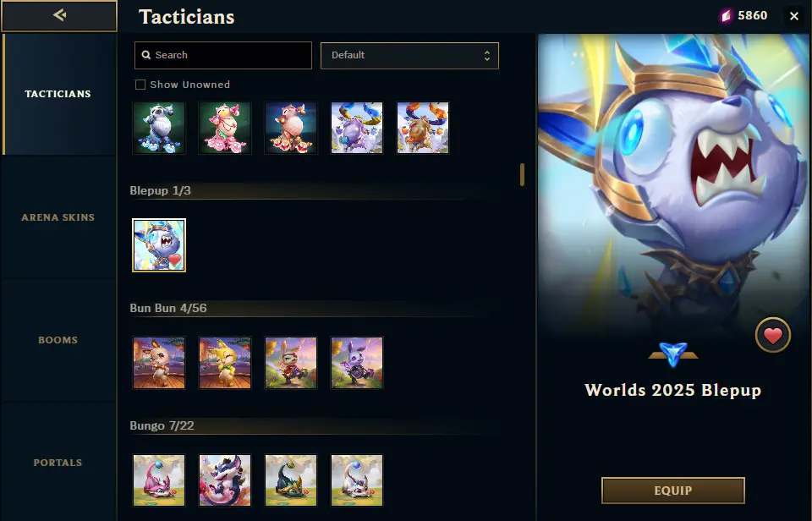Screen dimensions: 812x521
Task: Pick the purple Bun Bun tactician
Action: click(357, 363)
